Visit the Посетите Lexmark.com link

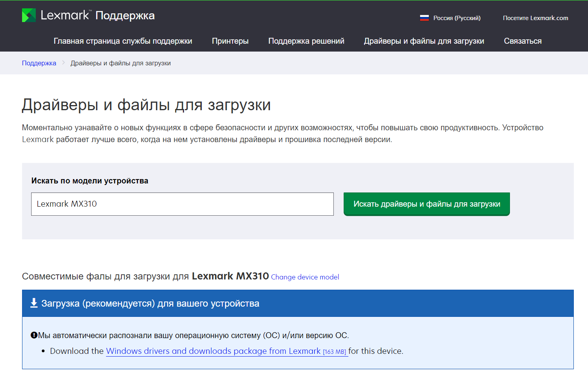click(x=536, y=18)
